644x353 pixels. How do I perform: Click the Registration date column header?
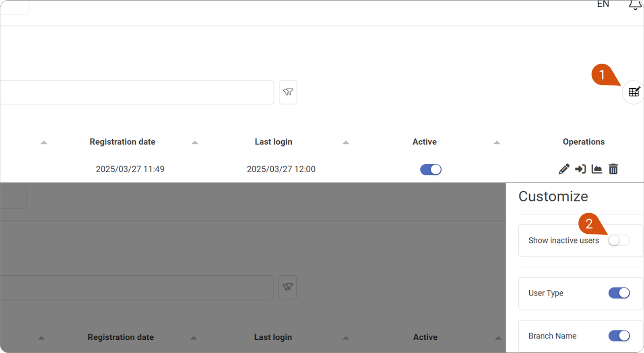[122, 142]
